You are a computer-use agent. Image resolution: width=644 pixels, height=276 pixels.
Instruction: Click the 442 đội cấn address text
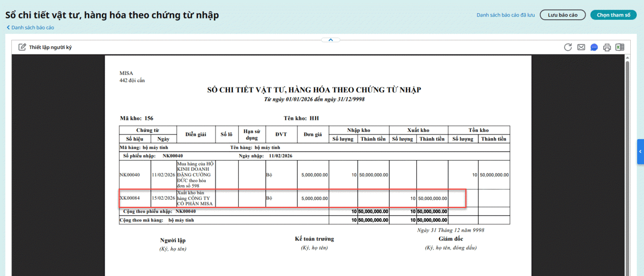pyautogui.click(x=132, y=80)
